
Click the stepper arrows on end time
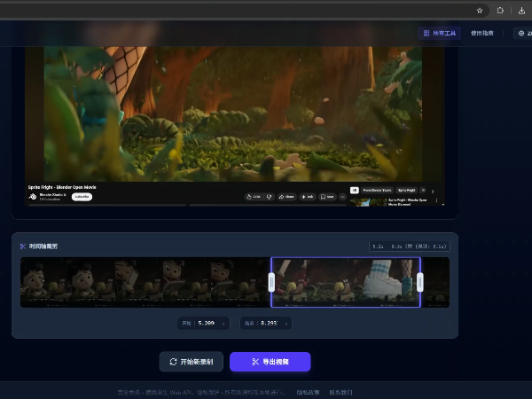[x=286, y=324]
